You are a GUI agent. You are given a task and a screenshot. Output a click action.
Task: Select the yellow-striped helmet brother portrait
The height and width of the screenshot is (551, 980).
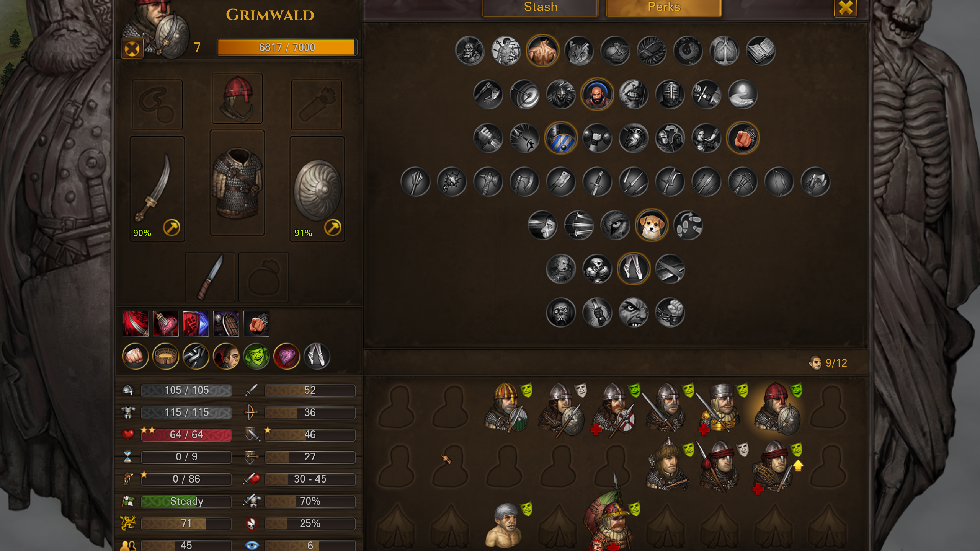506,408
